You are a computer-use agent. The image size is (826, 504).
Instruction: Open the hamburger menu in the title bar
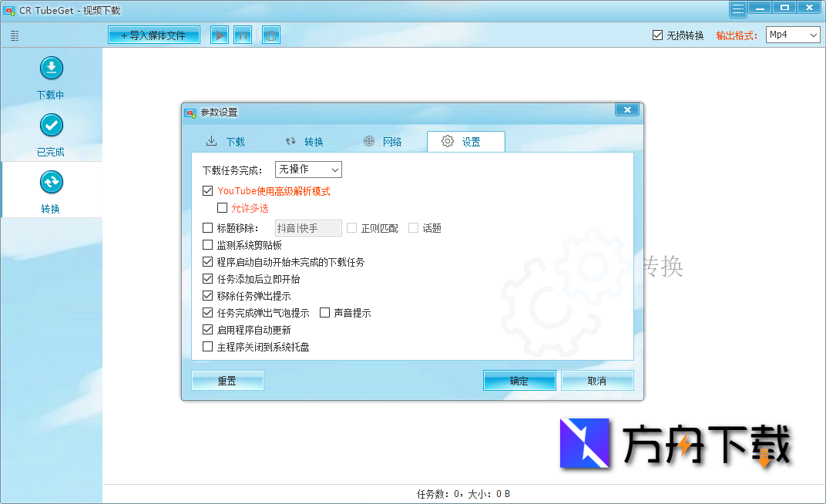pos(737,7)
